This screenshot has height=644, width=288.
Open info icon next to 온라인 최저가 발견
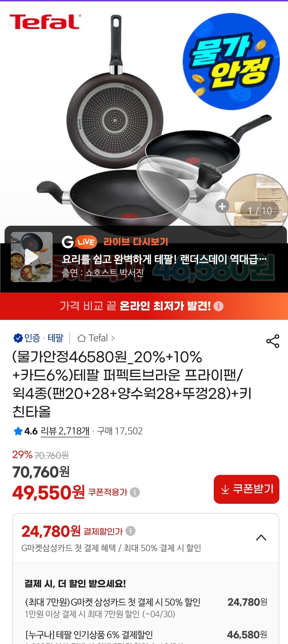pos(218,306)
